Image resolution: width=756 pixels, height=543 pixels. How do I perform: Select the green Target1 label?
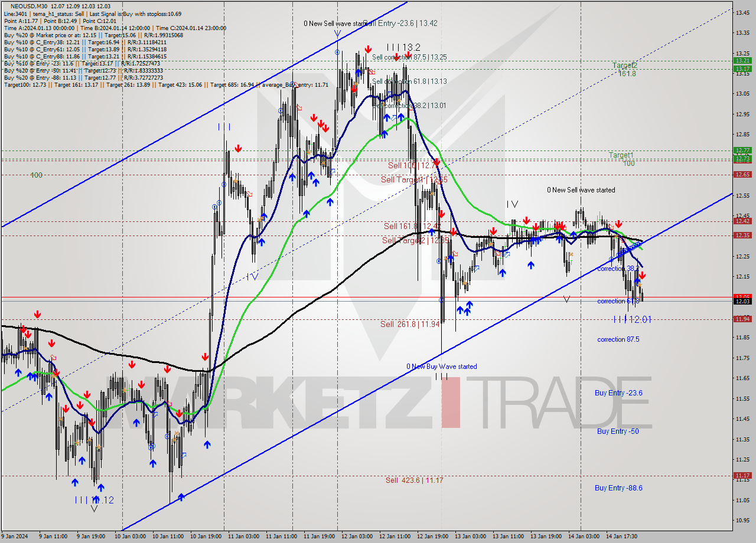621,155
